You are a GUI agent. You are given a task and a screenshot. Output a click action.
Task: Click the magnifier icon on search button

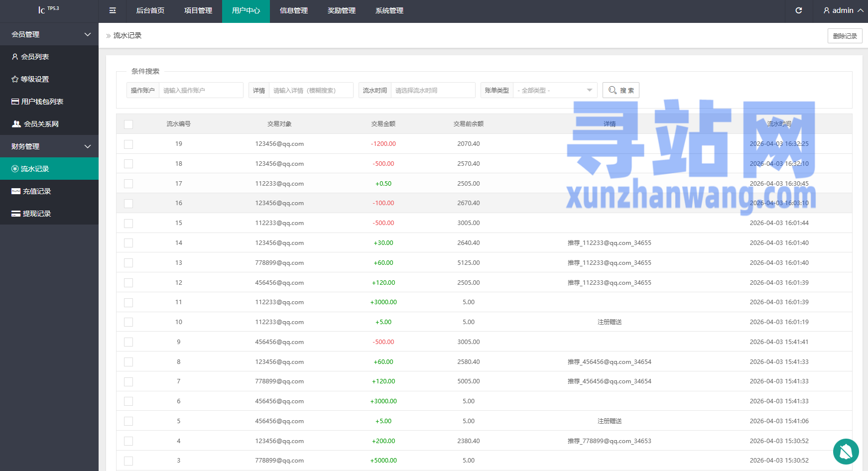613,90
